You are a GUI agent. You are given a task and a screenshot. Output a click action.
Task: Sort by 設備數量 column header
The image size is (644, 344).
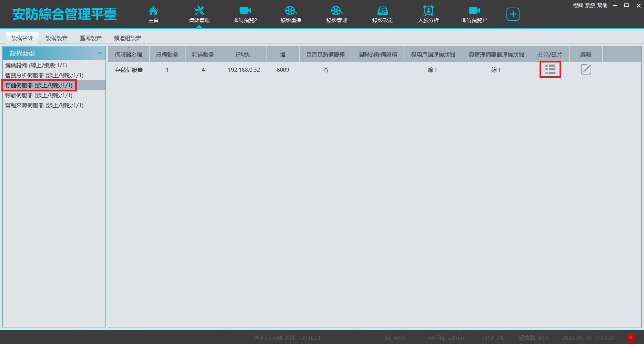(167, 55)
